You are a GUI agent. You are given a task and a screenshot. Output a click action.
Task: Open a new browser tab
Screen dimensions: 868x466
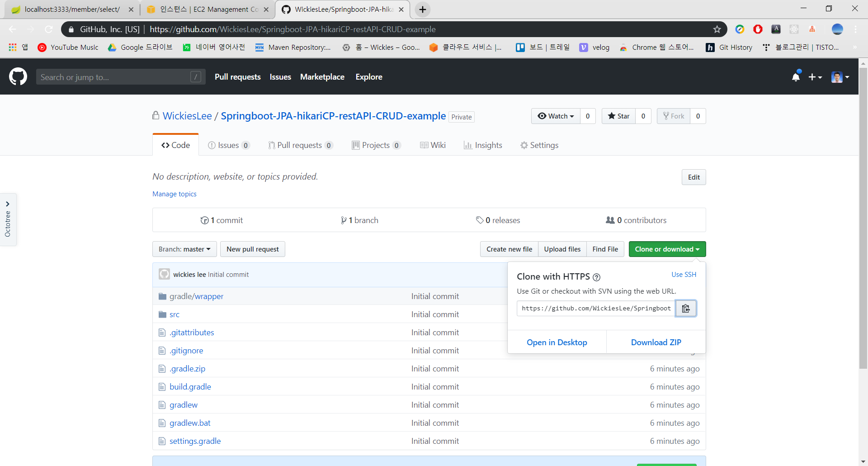coord(423,10)
